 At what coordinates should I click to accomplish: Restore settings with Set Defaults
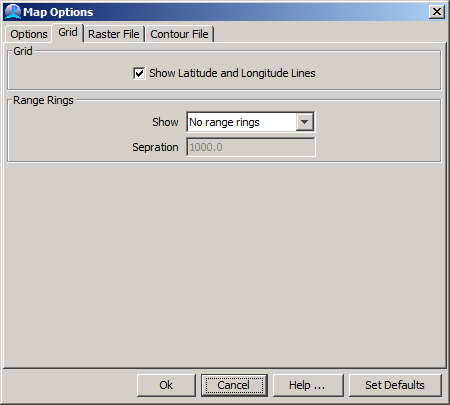click(x=395, y=385)
